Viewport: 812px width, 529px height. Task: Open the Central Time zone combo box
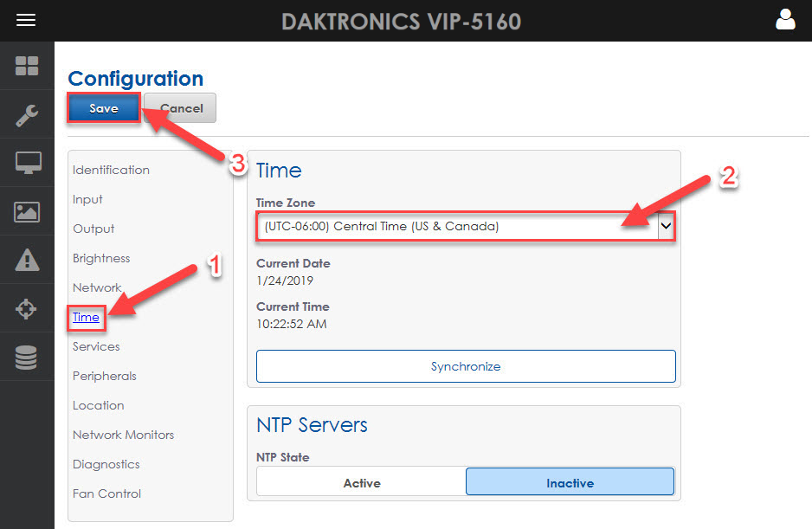(457, 226)
